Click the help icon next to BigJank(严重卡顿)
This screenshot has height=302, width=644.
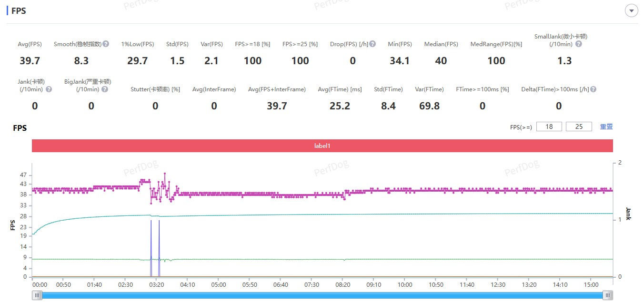pos(105,89)
